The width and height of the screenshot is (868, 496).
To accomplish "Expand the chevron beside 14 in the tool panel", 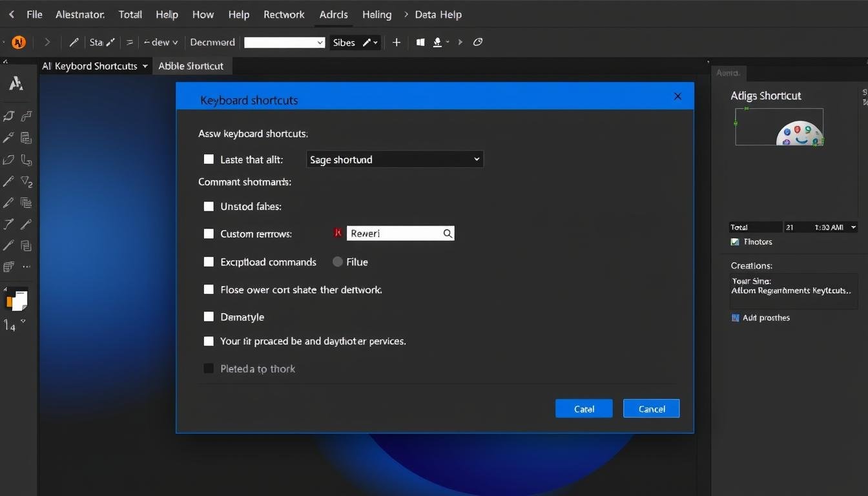I will click(23, 322).
